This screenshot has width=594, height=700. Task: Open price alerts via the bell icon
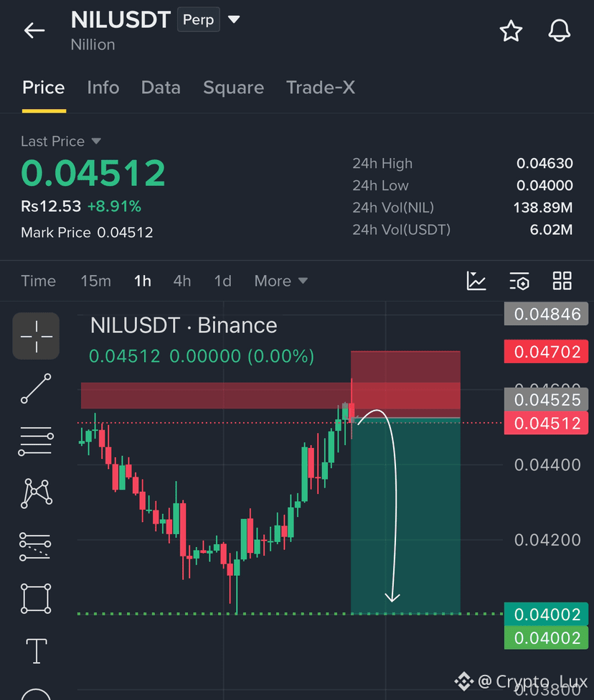point(560,31)
